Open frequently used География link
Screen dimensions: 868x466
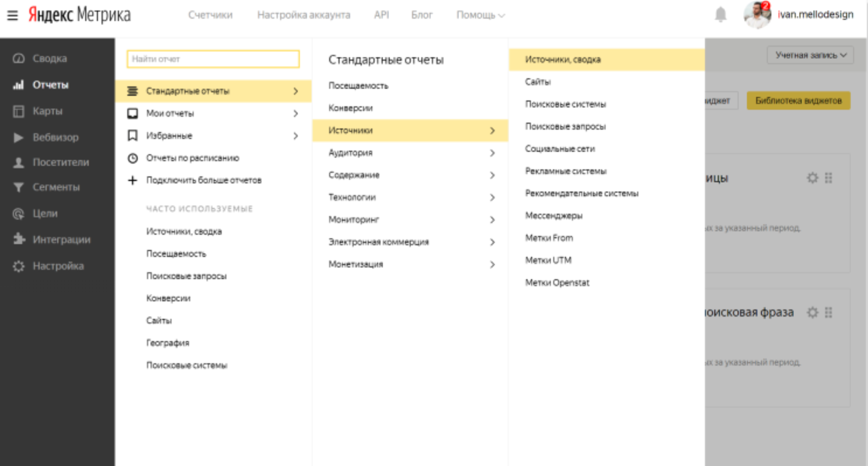point(167,343)
